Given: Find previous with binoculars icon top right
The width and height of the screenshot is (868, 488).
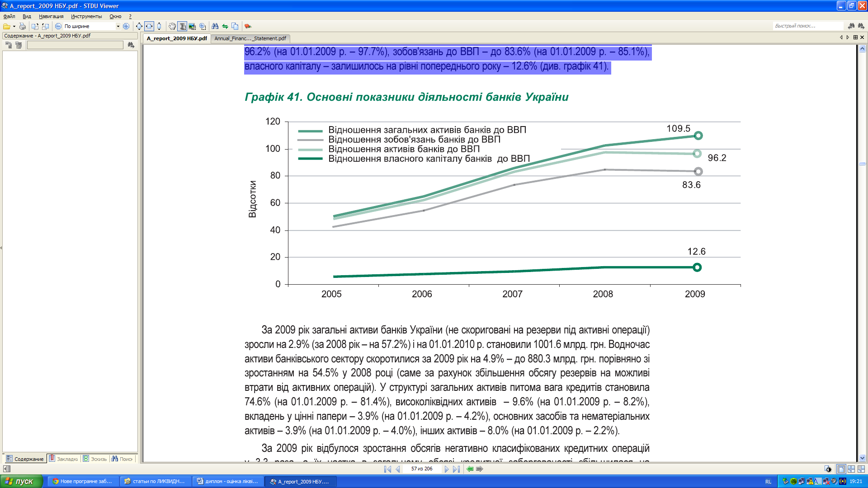Looking at the screenshot, I should [851, 26].
